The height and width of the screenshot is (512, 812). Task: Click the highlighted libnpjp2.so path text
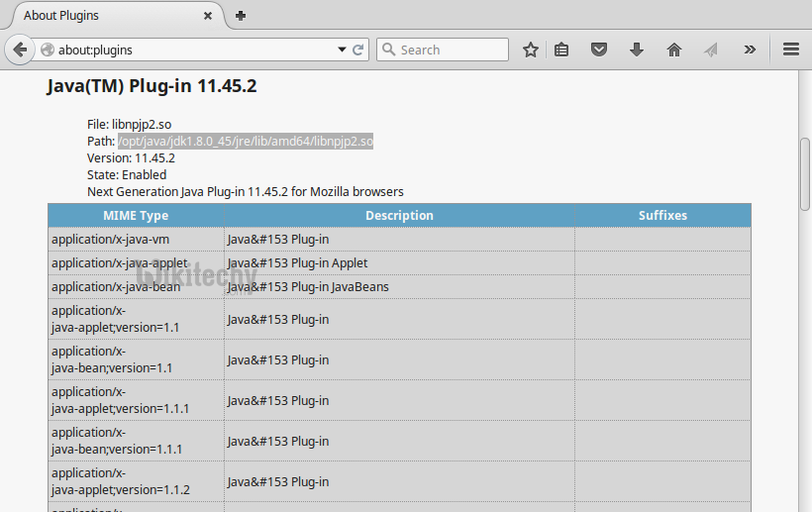246,142
